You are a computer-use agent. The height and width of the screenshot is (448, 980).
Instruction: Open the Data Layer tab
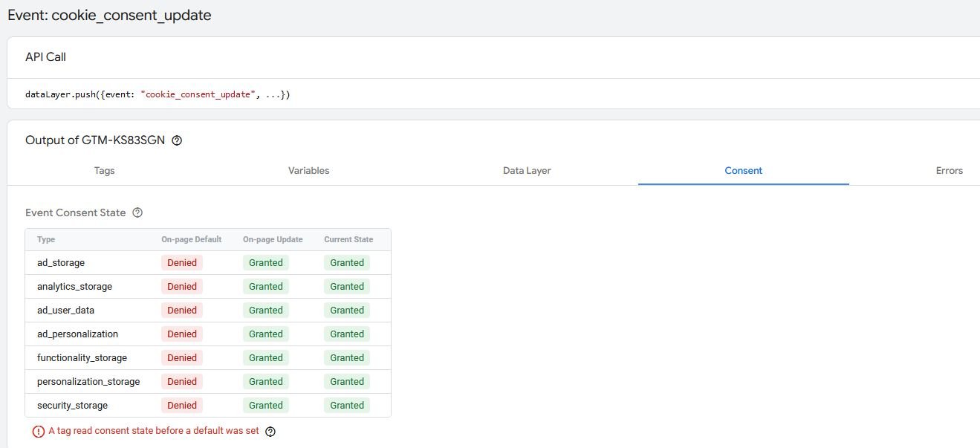coord(527,171)
